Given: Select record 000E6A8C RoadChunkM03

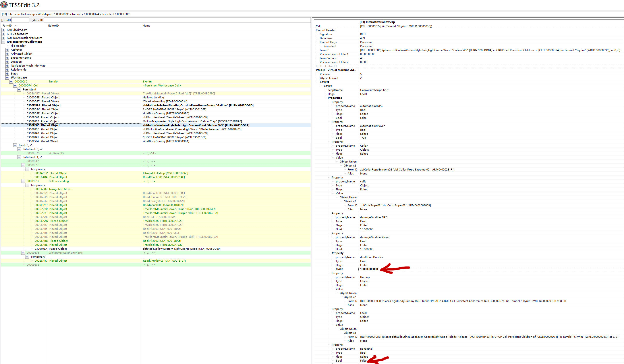Looking at the screenshot, I should coord(156,261).
